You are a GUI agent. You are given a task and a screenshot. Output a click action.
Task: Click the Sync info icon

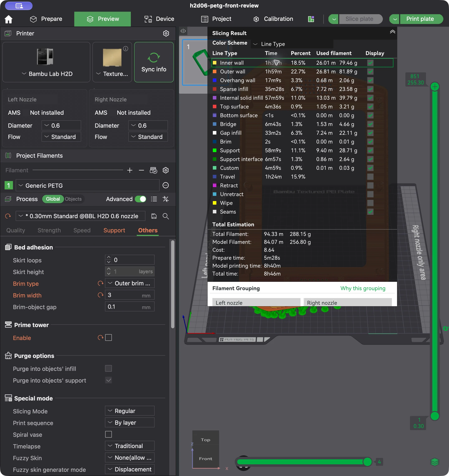pyautogui.click(x=154, y=57)
